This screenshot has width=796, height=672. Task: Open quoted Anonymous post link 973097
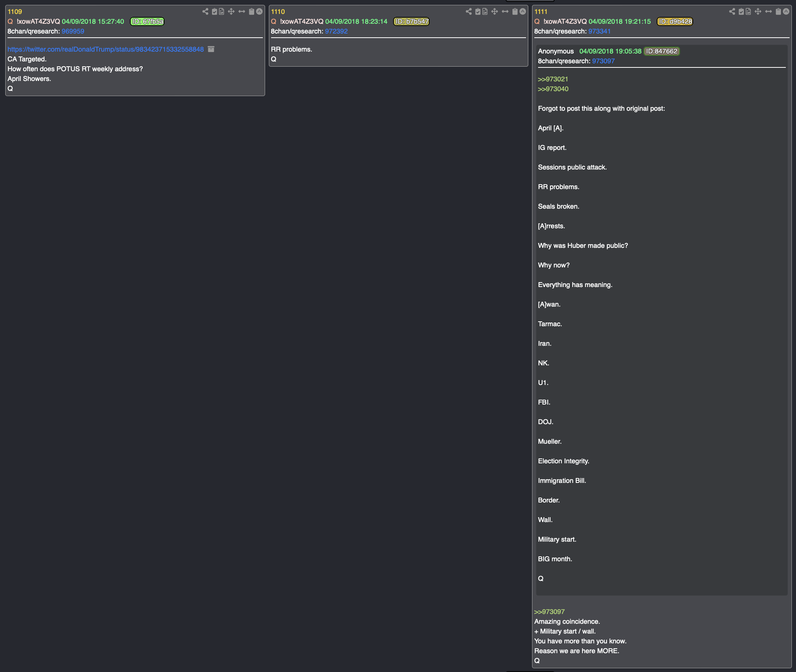click(603, 61)
